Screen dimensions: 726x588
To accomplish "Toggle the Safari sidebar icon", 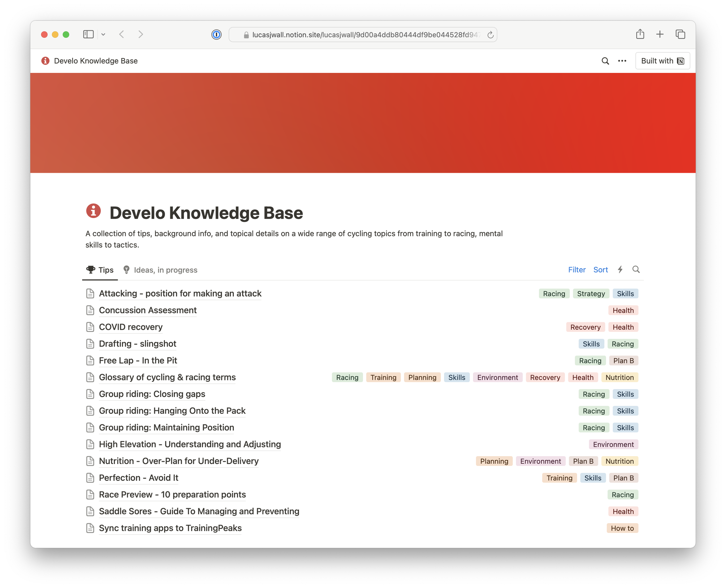I will (88, 34).
